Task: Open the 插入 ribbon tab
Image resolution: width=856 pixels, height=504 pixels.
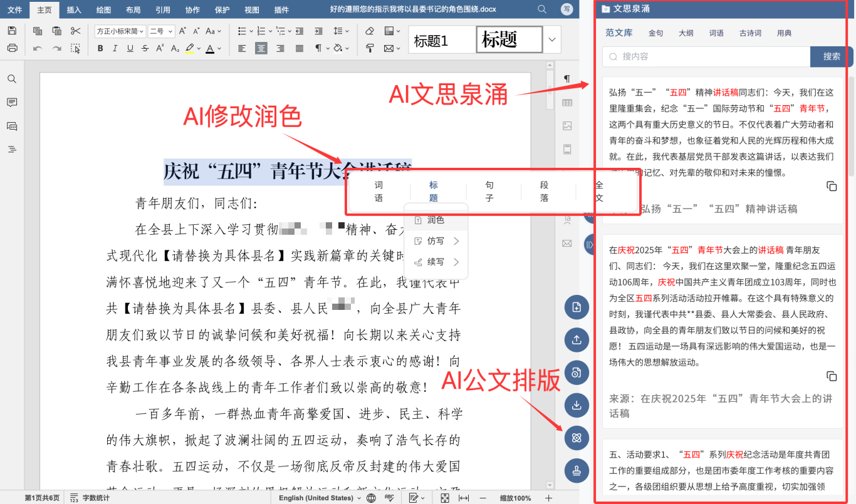Action: click(x=74, y=10)
